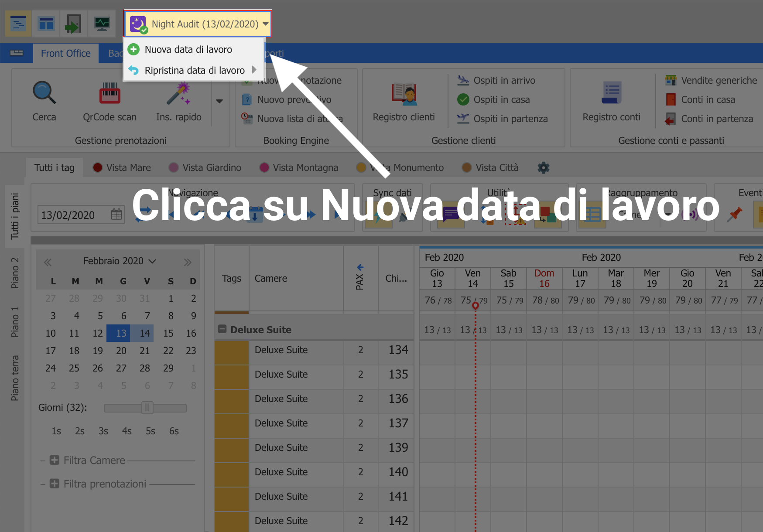Open the table layout view icon
763x532 pixels.
(46, 24)
